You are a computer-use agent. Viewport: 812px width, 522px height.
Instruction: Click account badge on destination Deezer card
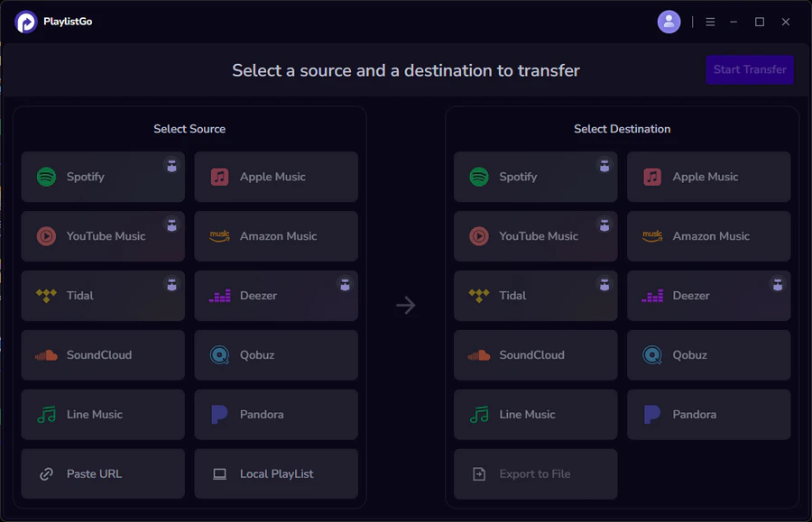pyautogui.click(x=778, y=284)
